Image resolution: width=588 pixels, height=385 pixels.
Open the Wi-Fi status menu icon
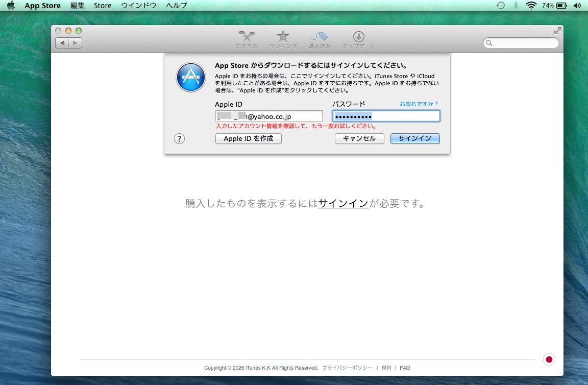tap(531, 6)
